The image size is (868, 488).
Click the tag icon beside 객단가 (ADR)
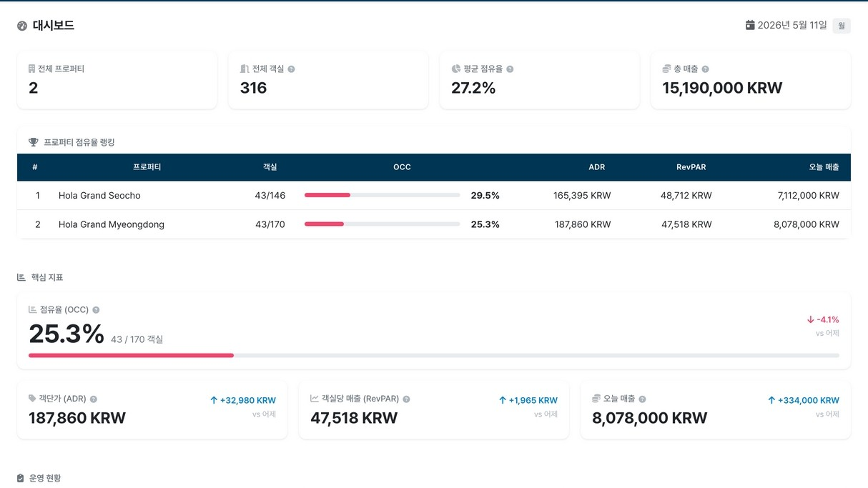[x=32, y=399]
